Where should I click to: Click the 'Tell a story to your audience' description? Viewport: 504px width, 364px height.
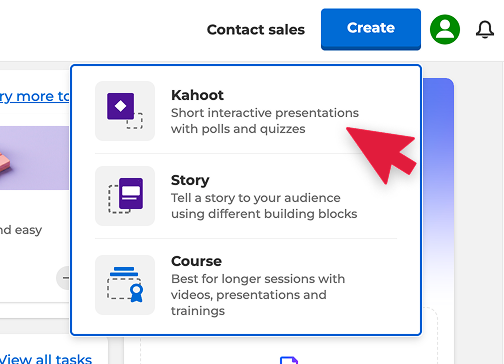[264, 206]
